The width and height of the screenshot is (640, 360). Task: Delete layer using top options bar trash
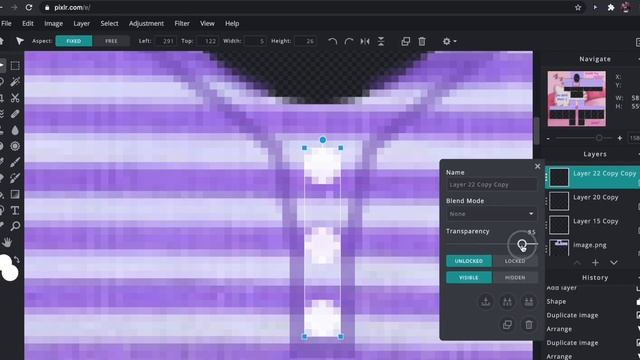point(422,41)
